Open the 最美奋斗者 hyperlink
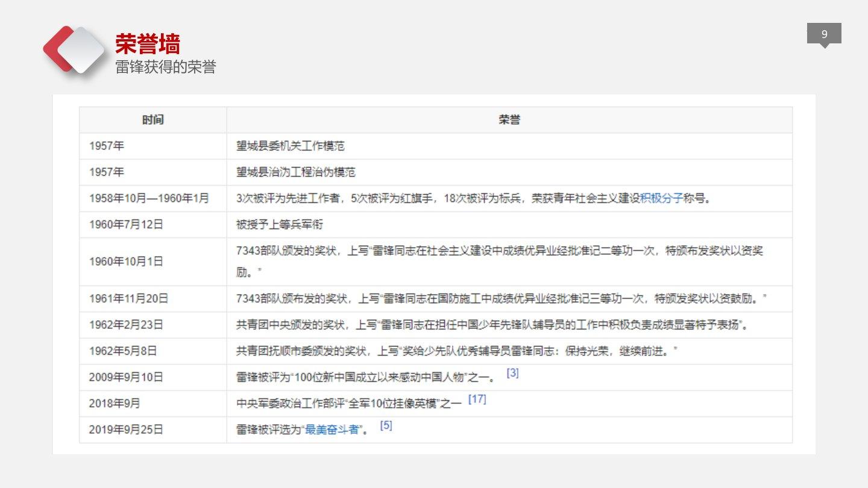The width and height of the screenshot is (868, 488). click(x=332, y=430)
